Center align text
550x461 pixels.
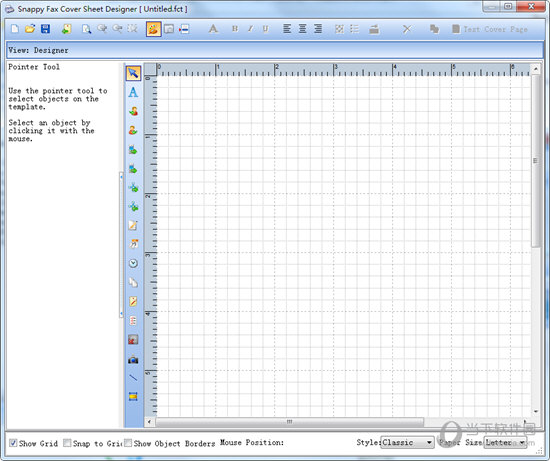tap(302, 29)
